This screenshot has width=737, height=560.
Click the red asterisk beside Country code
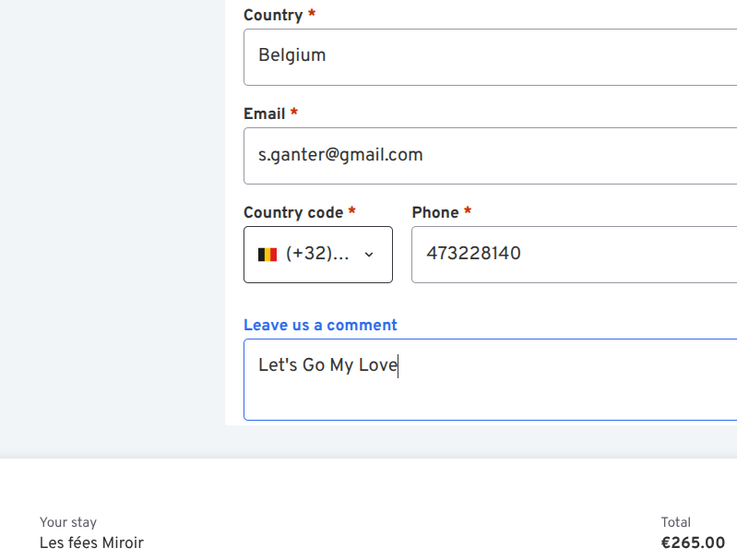click(x=351, y=212)
